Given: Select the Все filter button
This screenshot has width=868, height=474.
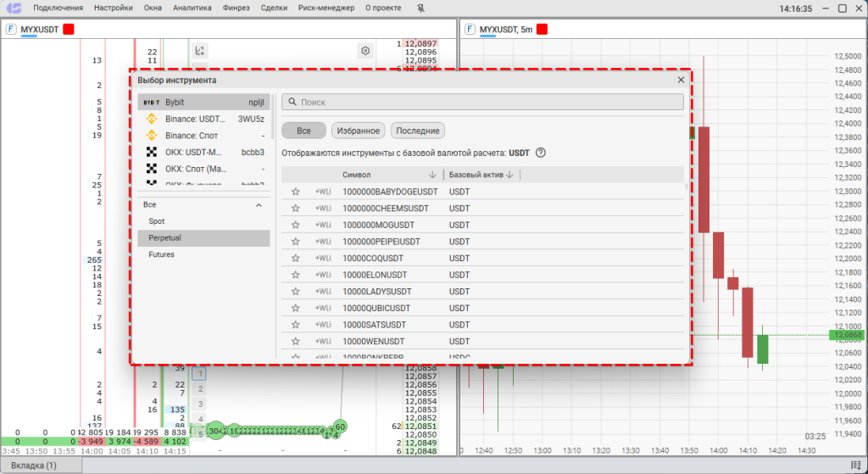Looking at the screenshot, I should (303, 131).
